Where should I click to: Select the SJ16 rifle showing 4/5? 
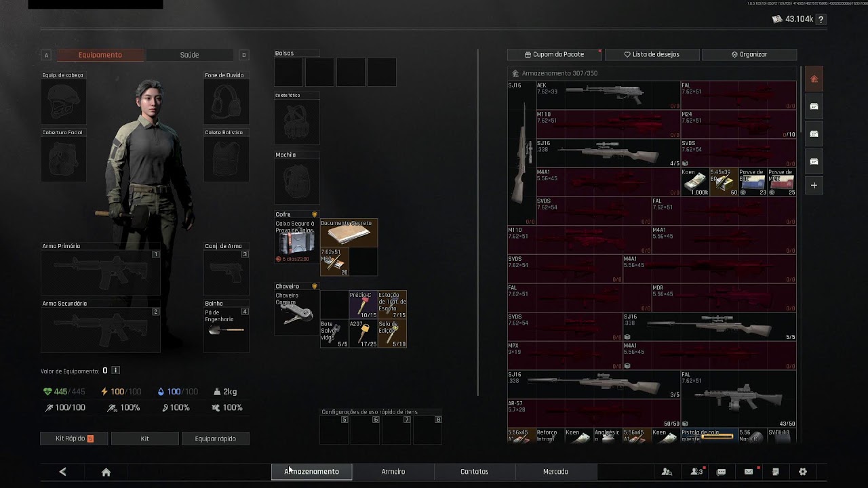pos(608,153)
